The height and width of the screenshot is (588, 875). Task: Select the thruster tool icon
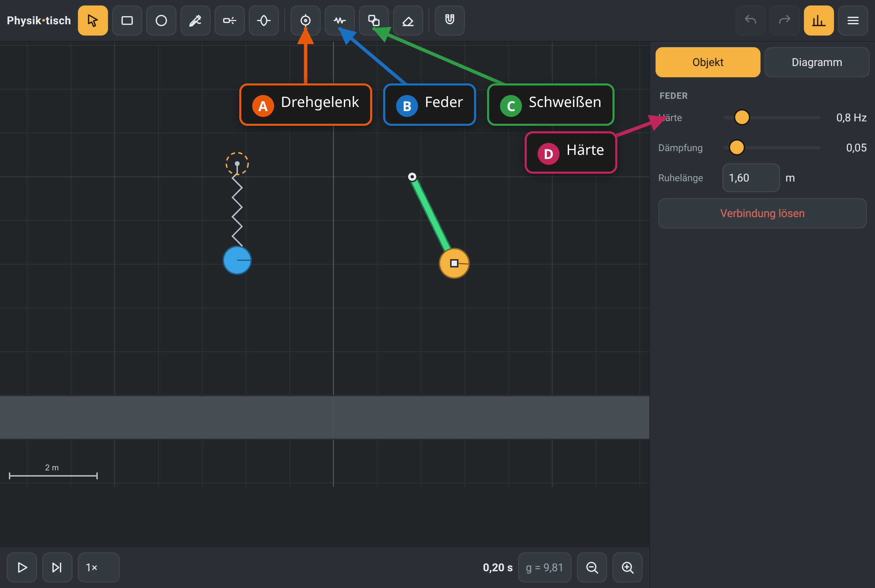pyautogui.click(x=229, y=20)
